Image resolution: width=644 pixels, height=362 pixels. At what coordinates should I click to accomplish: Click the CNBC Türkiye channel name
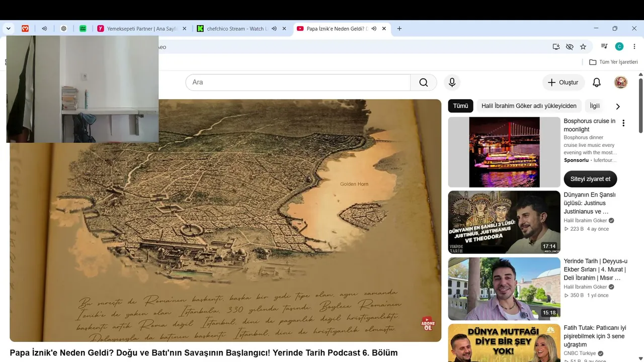coord(580,353)
